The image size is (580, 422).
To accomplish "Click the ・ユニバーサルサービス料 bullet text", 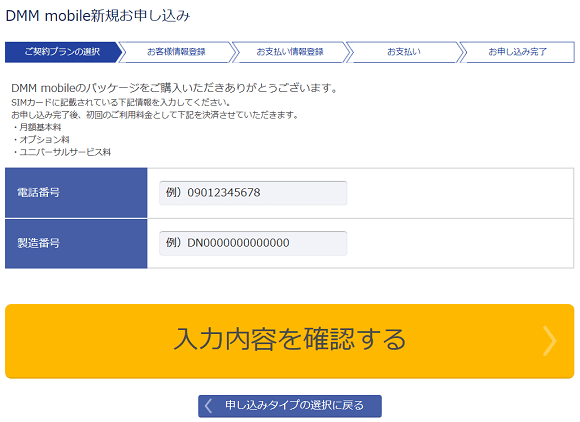I will [x=61, y=152].
